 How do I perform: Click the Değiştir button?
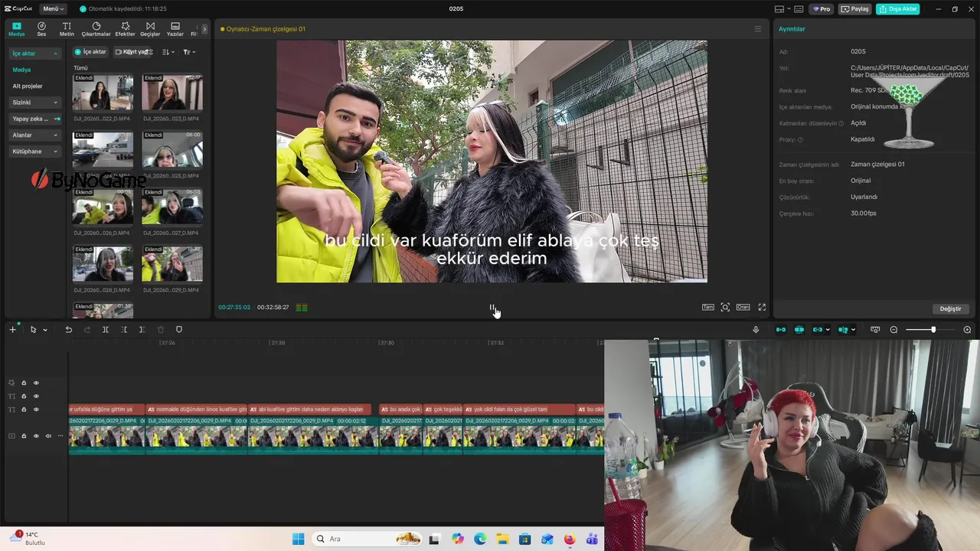[x=950, y=308]
